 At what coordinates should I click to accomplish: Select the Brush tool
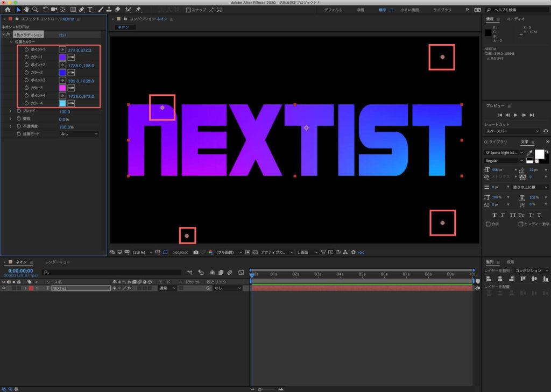tap(101, 10)
